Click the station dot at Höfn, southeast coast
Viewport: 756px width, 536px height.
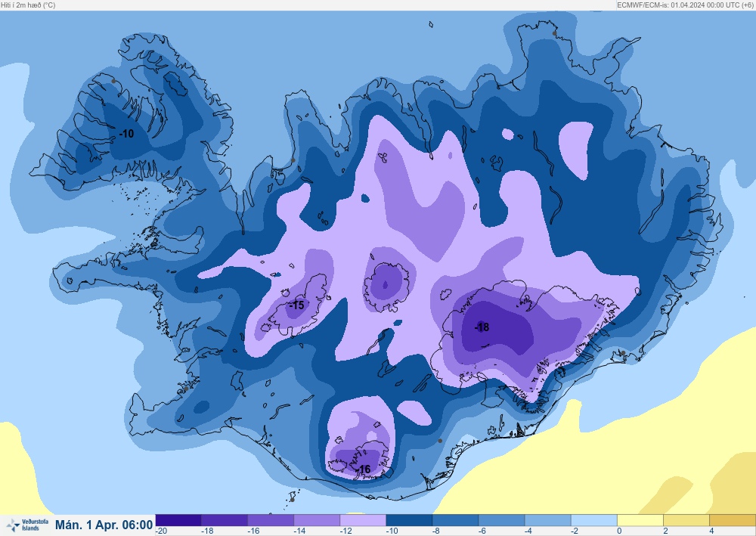tap(623, 353)
